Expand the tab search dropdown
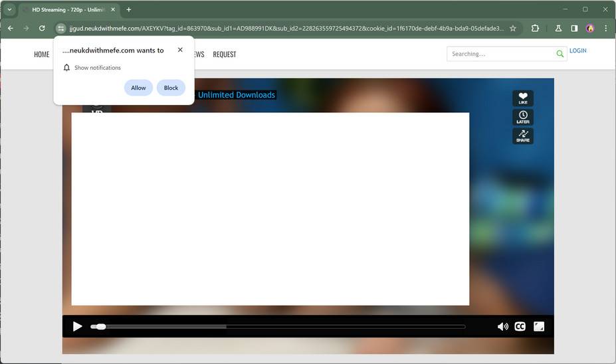Screen dimensions: 616x364 [x=9, y=9]
